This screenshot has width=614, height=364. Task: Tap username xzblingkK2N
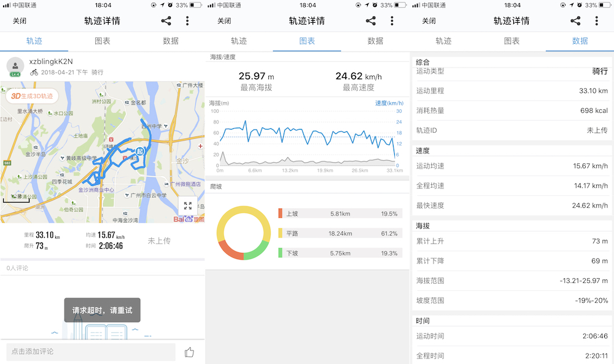tap(51, 61)
